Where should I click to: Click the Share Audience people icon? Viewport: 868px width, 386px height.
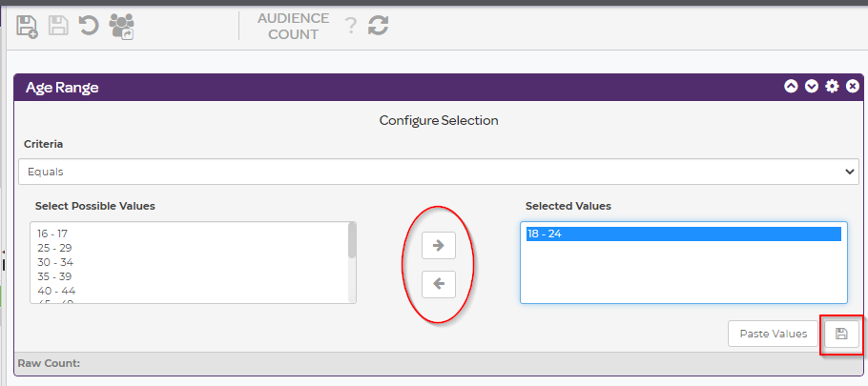(x=122, y=26)
